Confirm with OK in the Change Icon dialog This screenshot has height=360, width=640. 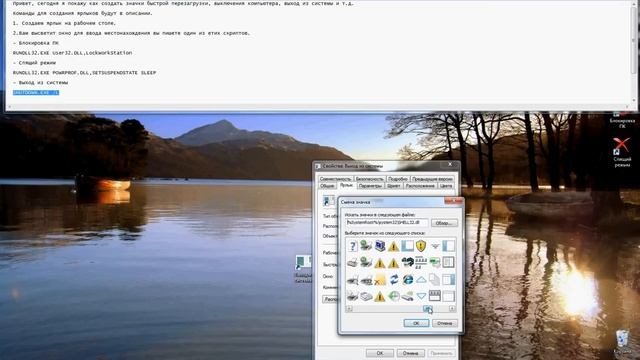416,323
